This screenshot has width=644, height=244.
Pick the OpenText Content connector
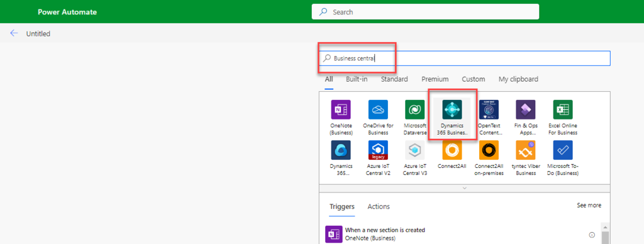[489, 109]
